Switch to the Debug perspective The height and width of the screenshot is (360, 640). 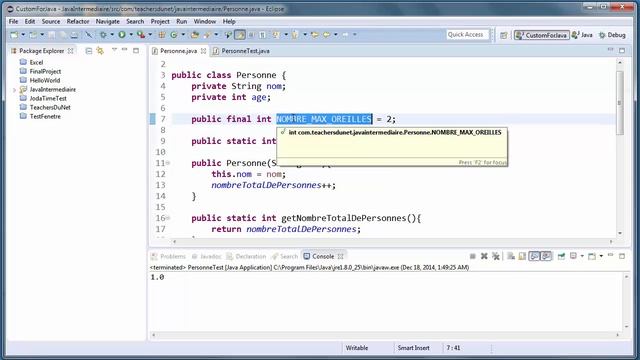612,36
